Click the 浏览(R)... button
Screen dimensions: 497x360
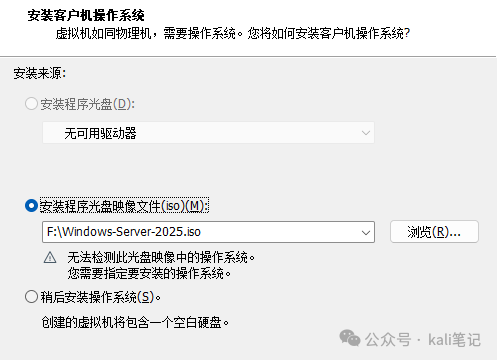434,232
